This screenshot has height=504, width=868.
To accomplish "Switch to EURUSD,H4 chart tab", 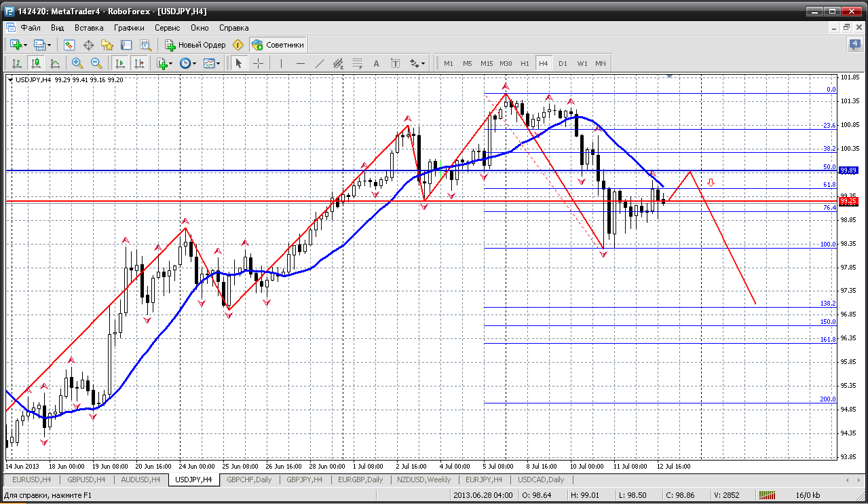I will [32, 480].
